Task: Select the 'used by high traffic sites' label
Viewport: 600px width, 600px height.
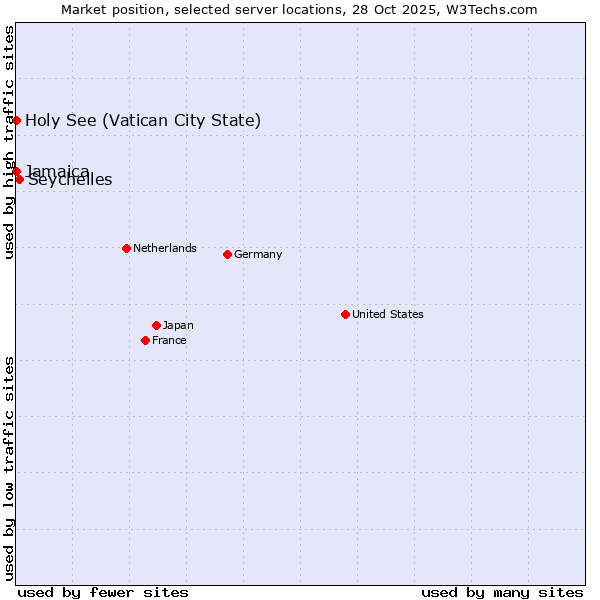Action: (x=9, y=142)
